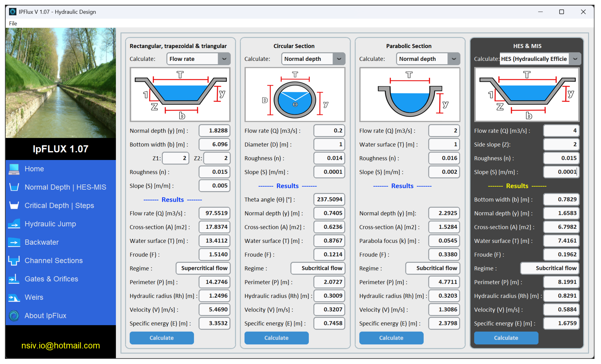This screenshot has width=601, height=364.
Task: Click the Critical Depth sidebar icon
Action: click(x=14, y=205)
